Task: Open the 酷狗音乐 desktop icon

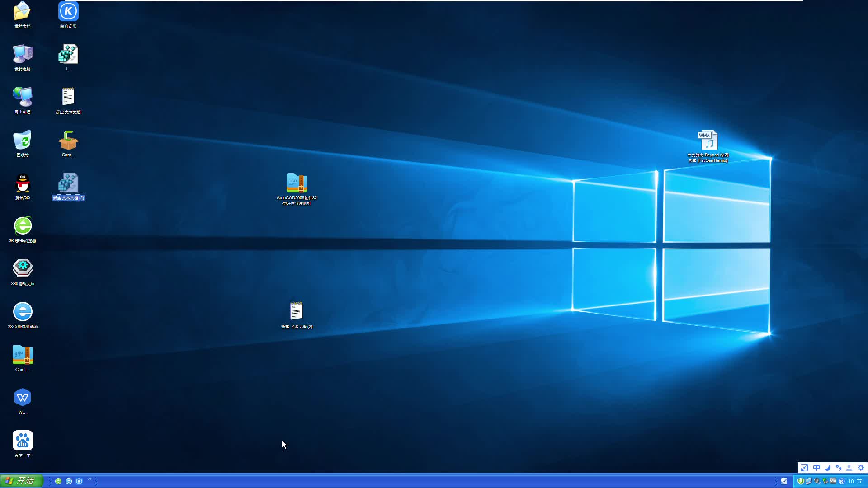Action: [x=68, y=12]
